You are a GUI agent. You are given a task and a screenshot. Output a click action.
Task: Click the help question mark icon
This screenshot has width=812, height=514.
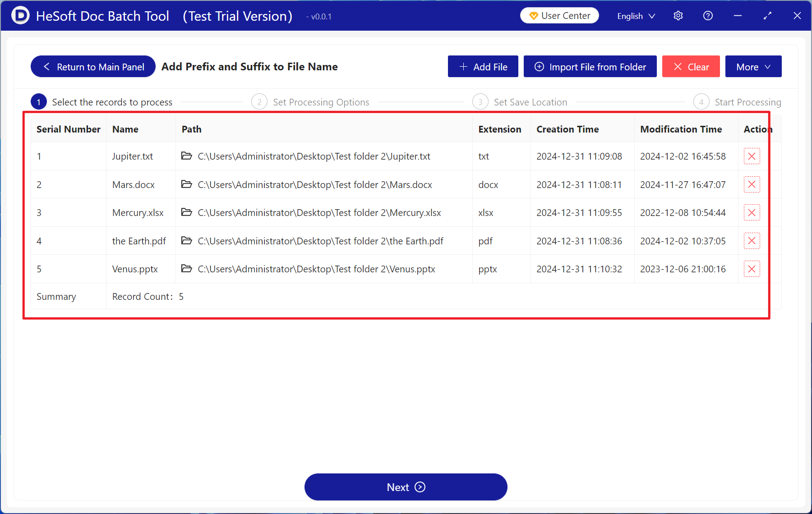[x=708, y=16]
